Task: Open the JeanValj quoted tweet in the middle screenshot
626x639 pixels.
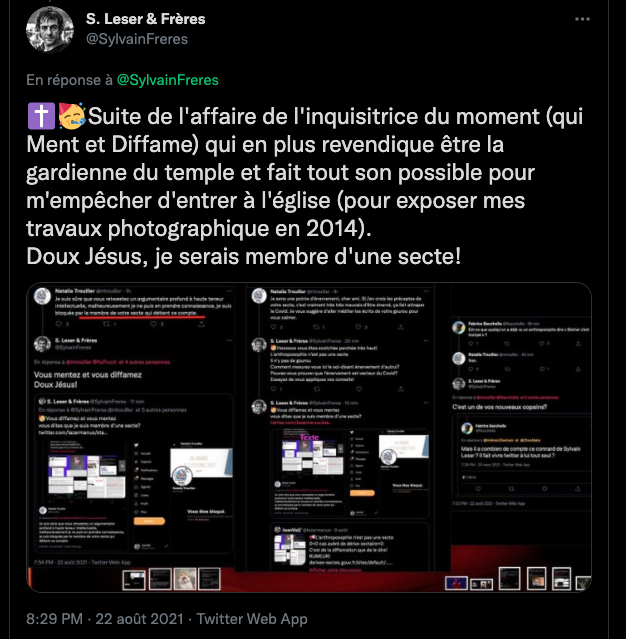Action: [350, 547]
